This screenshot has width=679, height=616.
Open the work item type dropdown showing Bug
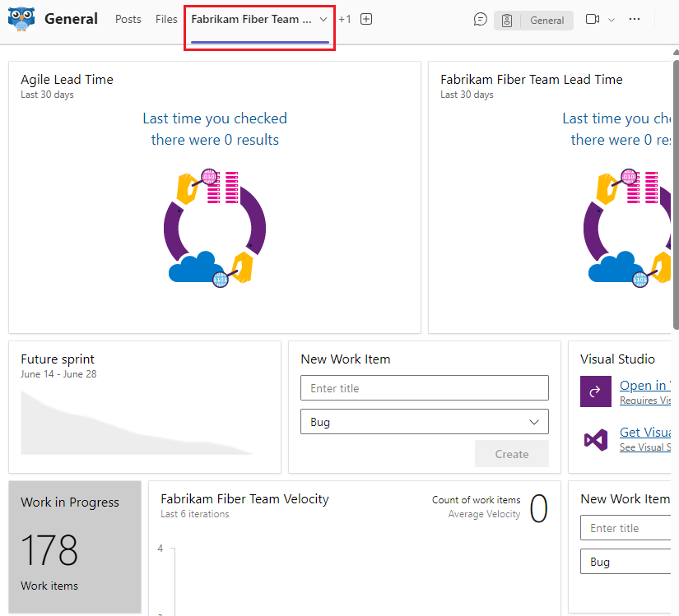click(424, 421)
